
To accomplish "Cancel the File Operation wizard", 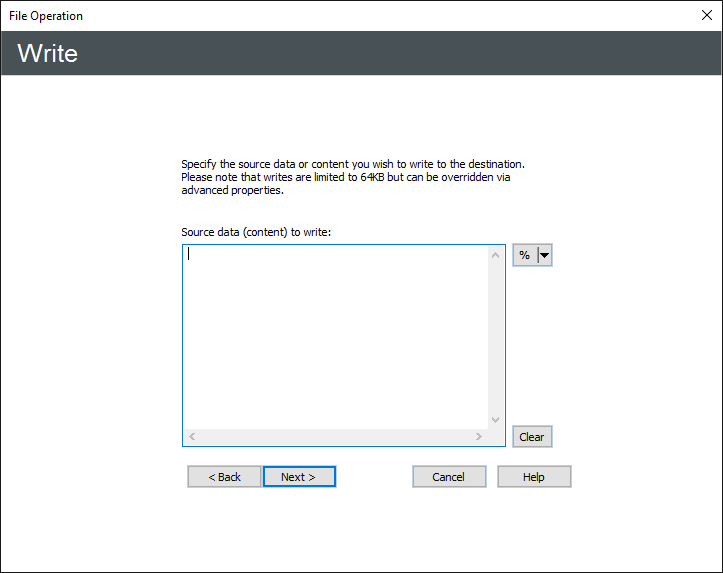I will pyautogui.click(x=449, y=477).
